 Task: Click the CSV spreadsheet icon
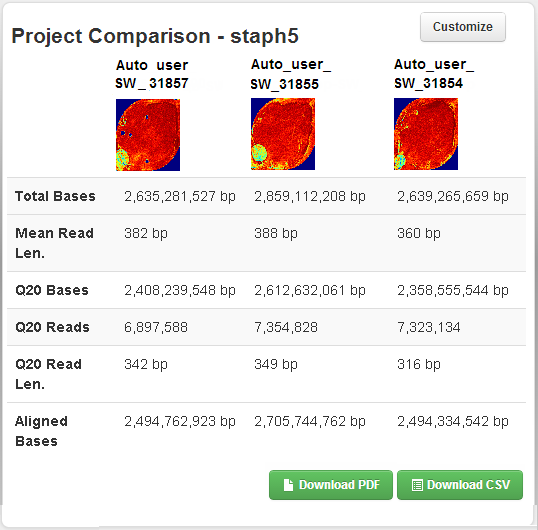[x=417, y=485]
